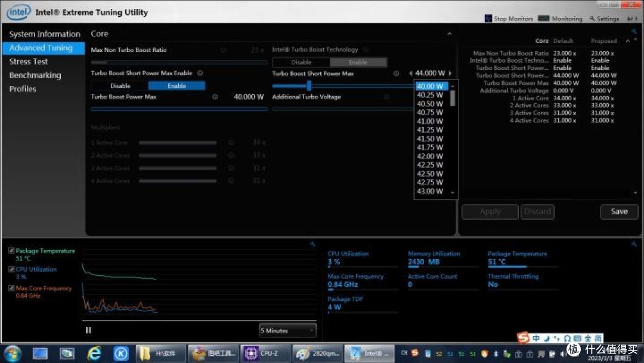Viewport: 644px width, 363px height.
Task: Pause the monitoring graph
Action: pyautogui.click(x=88, y=330)
